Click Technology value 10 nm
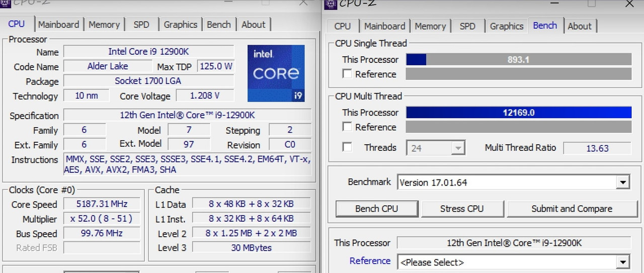 pyautogui.click(x=88, y=96)
